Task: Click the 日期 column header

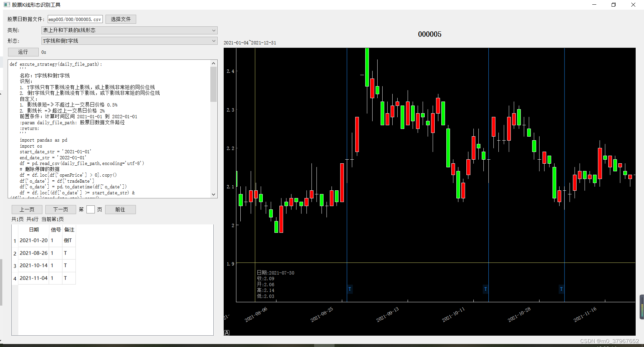Action: point(34,230)
